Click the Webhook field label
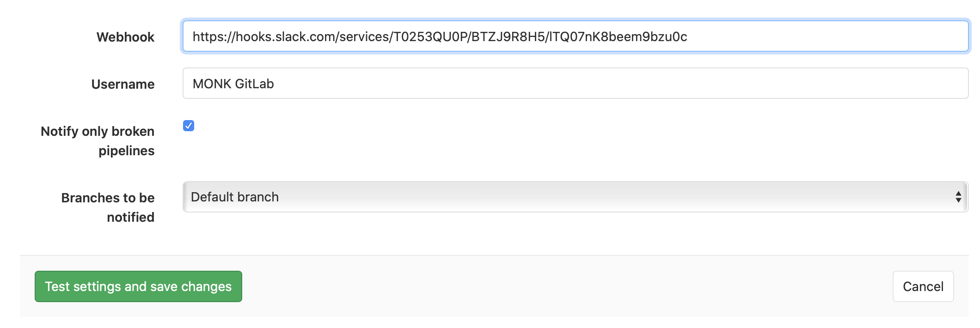The width and height of the screenshot is (980, 328). [x=125, y=37]
